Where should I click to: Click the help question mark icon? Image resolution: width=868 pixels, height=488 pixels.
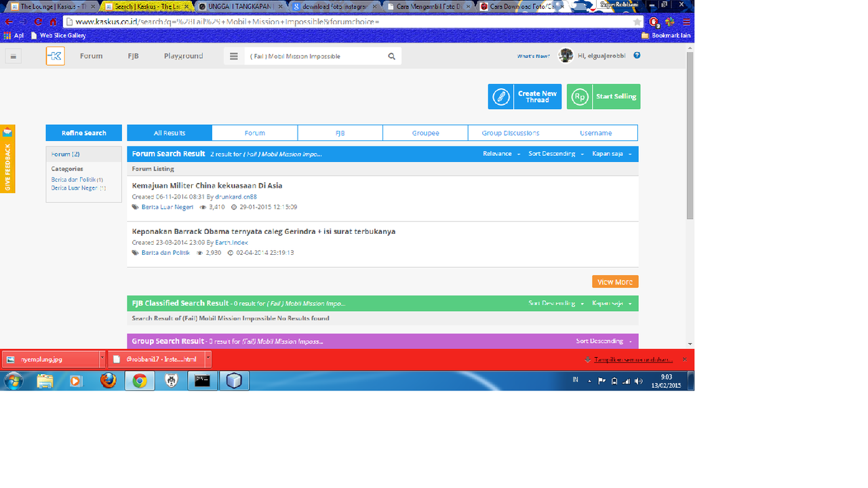(x=637, y=56)
